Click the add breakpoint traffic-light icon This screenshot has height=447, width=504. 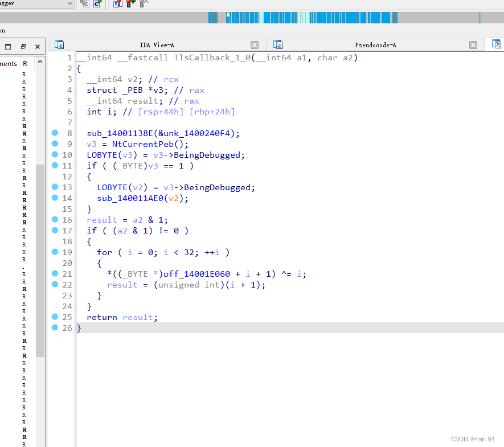[130, 3]
